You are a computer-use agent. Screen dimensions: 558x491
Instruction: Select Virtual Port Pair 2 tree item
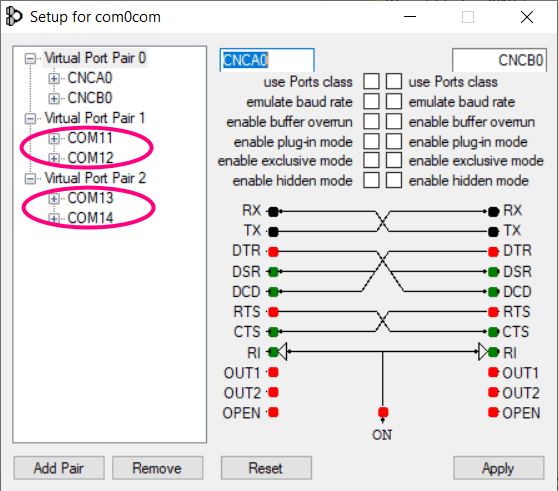tap(95, 178)
